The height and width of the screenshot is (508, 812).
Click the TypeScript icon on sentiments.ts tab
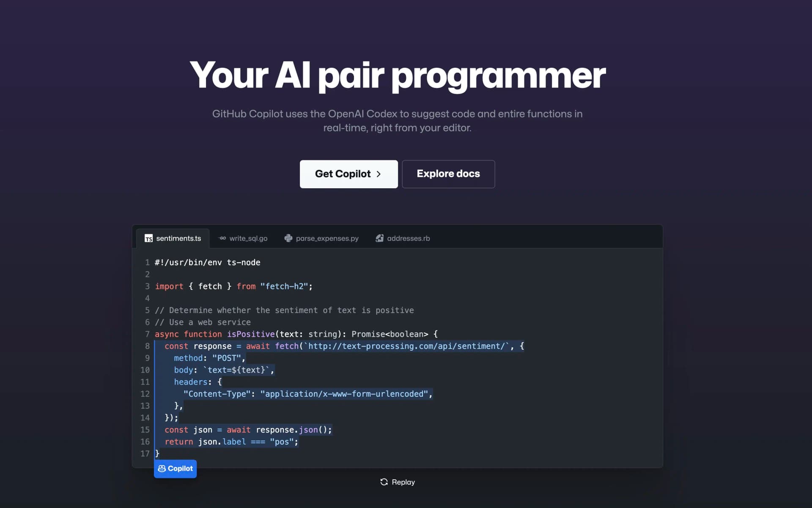click(x=148, y=238)
